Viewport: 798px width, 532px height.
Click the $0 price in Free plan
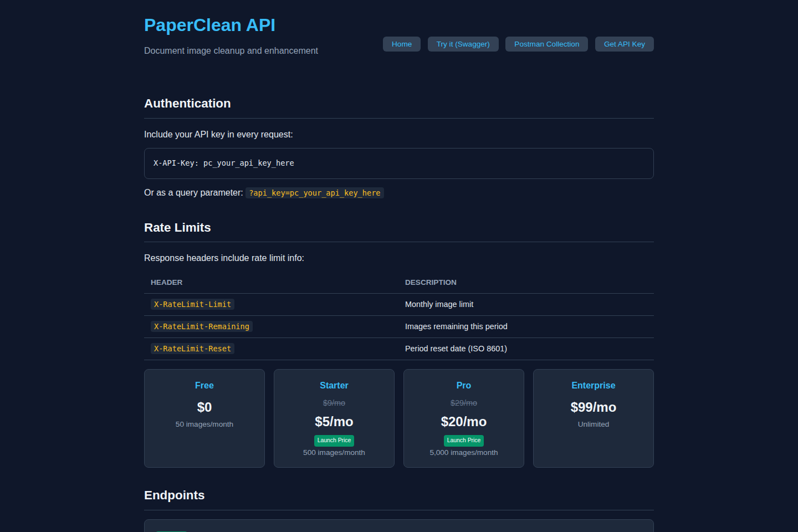click(204, 407)
